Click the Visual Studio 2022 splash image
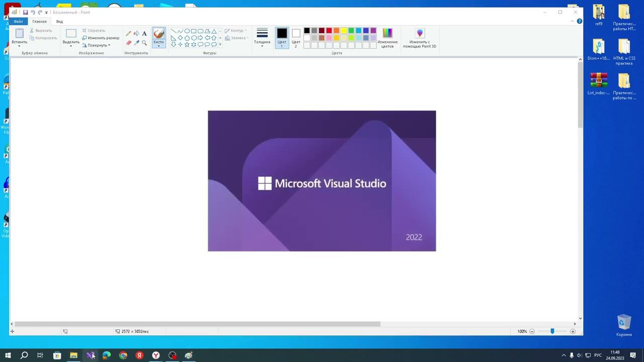This screenshot has height=362, width=644. point(322,181)
